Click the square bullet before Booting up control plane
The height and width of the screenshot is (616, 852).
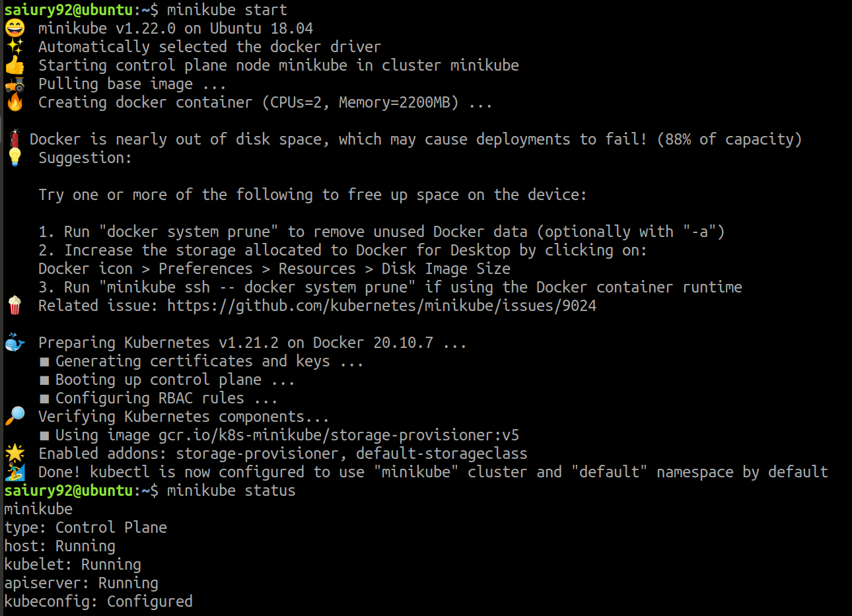(x=44, y=380)
